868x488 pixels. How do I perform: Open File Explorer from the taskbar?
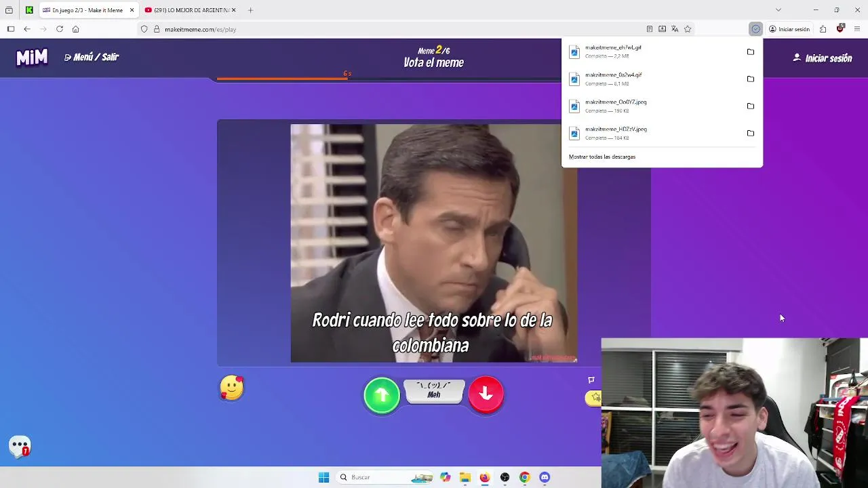(x=465, y=477)
